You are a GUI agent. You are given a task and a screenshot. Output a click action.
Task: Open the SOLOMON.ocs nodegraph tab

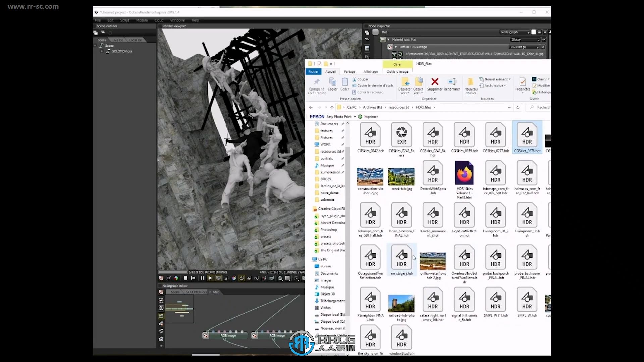197,292
